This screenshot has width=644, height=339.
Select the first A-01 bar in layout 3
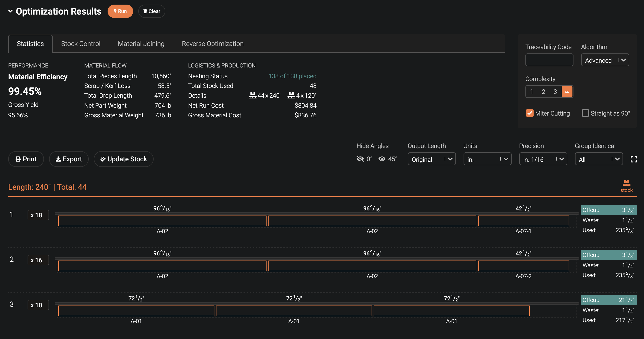pyautogui.click(x=136, y=311)
